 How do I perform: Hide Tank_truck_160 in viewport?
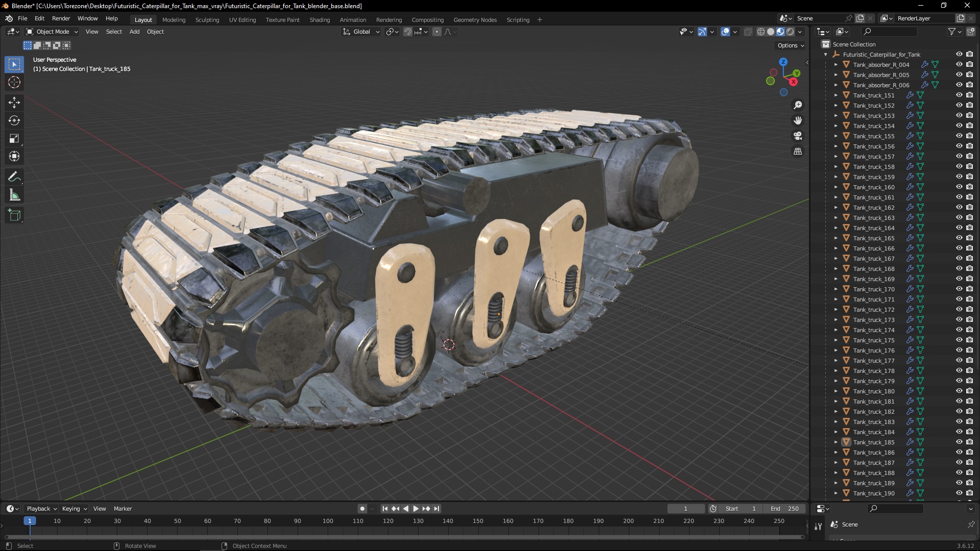959,187
